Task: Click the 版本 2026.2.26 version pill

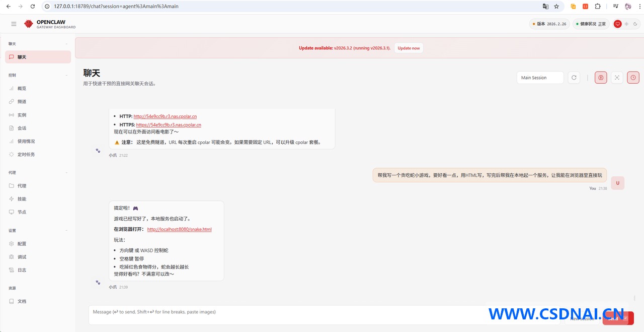Action: 549,24
